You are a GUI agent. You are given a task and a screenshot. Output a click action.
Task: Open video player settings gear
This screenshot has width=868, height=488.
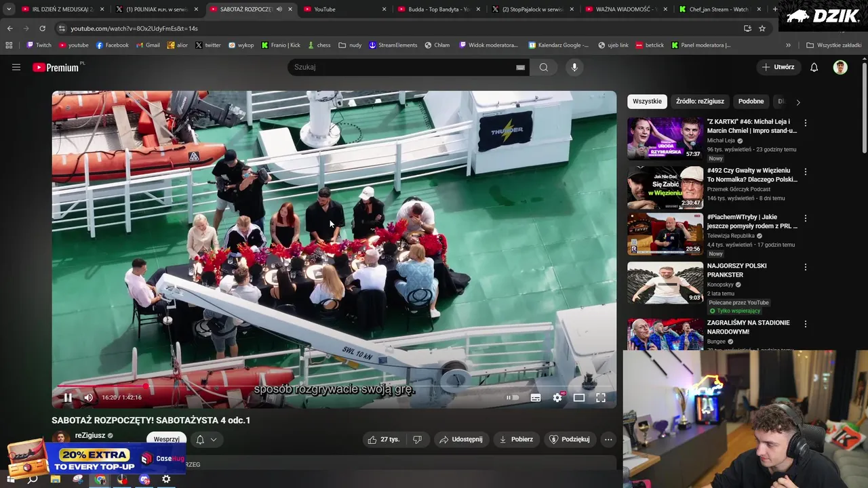pyautogui.click(x=557, y=398)
